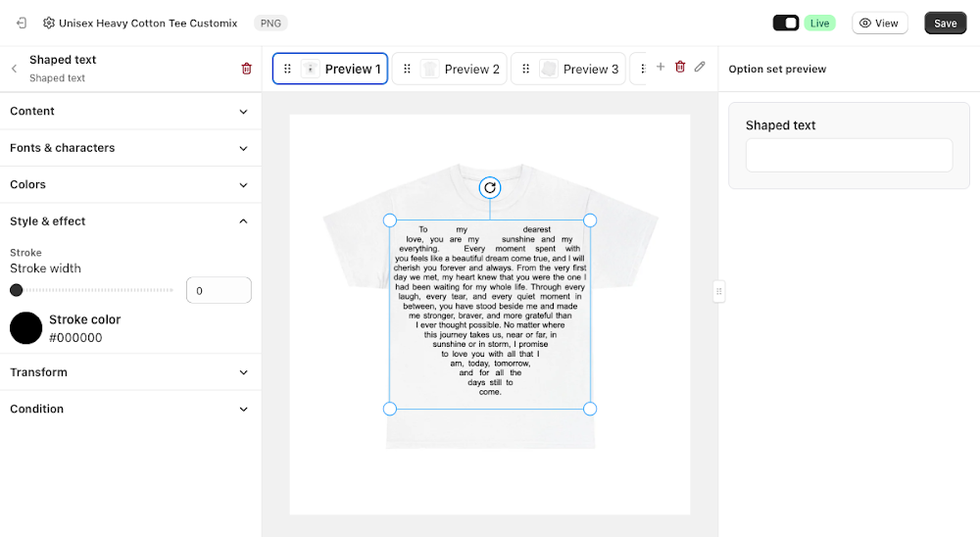Click the partially hidden fourth preview tab

click(638, 69)
